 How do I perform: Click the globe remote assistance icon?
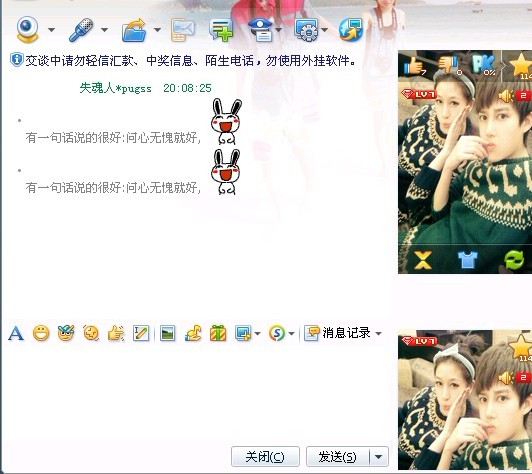[351, 30]
